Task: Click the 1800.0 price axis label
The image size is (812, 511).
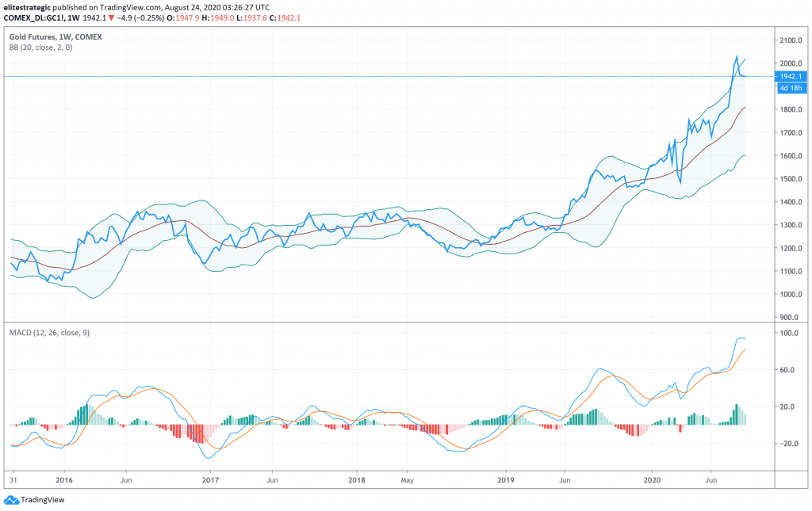Action: pos(791,109)
